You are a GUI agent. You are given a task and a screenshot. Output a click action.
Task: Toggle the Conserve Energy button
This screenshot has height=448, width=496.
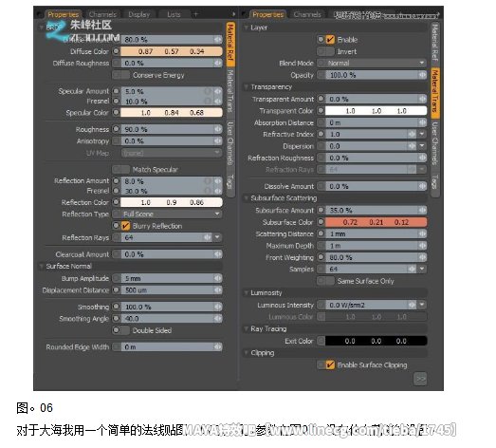[x=121, y=75]
